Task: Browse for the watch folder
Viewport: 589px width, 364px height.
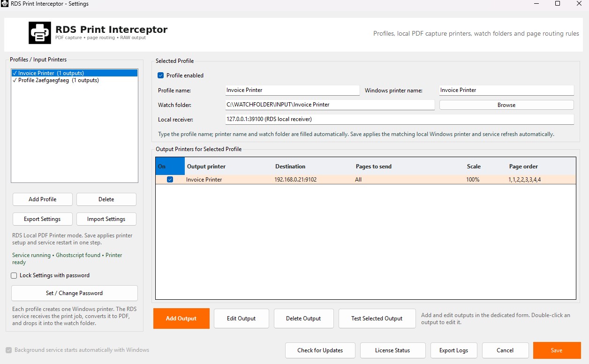Action: (506, 105)
